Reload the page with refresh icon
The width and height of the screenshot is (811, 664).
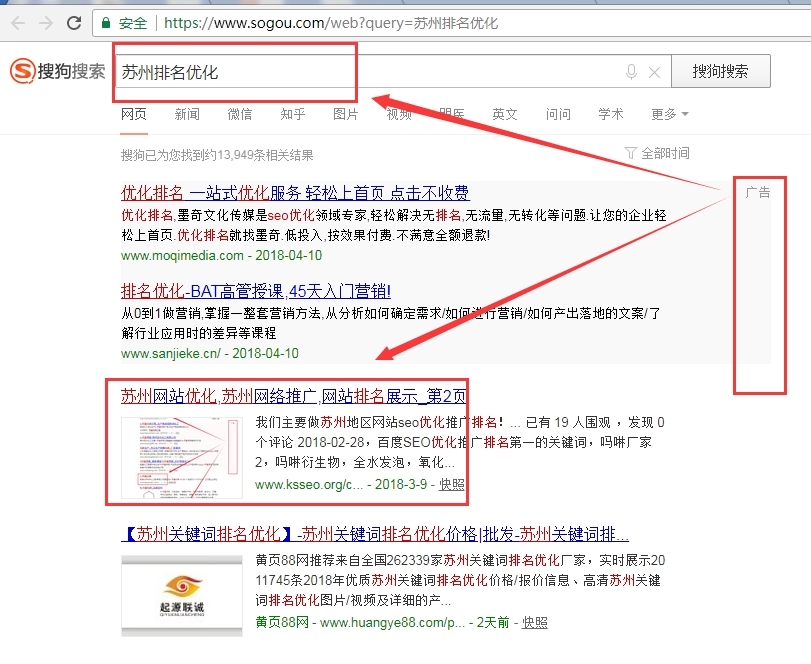[74, 22]
